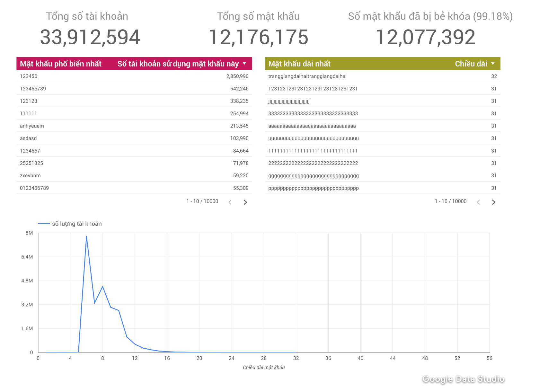539x392 pixels.
Task: Select the '0123456789' password row
Action: click(134, 188)
